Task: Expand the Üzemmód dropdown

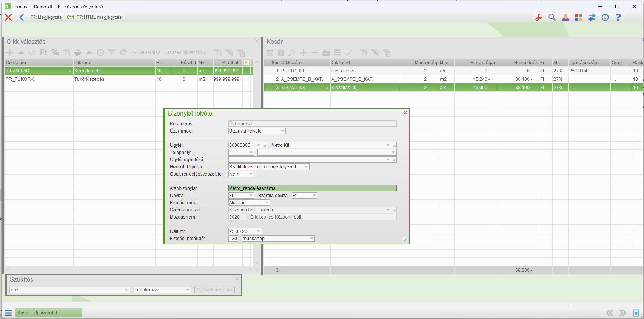Action: point(282,131)
